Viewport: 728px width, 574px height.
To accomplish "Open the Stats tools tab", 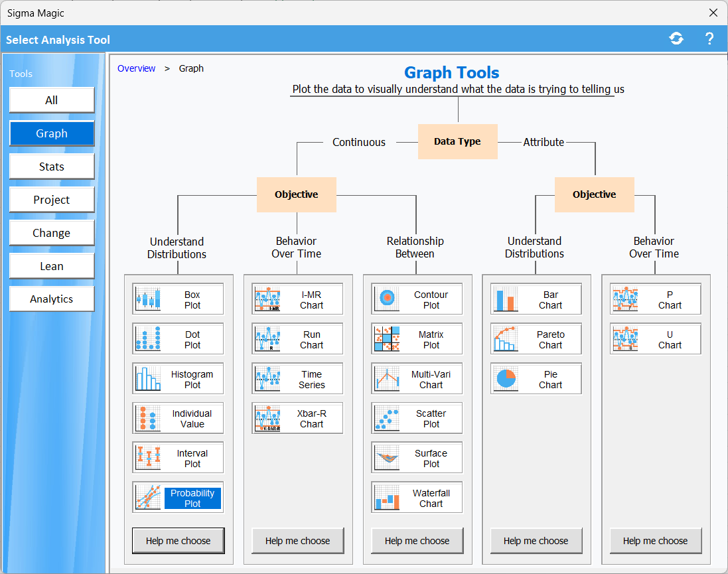I will click(x=52, y=167).
